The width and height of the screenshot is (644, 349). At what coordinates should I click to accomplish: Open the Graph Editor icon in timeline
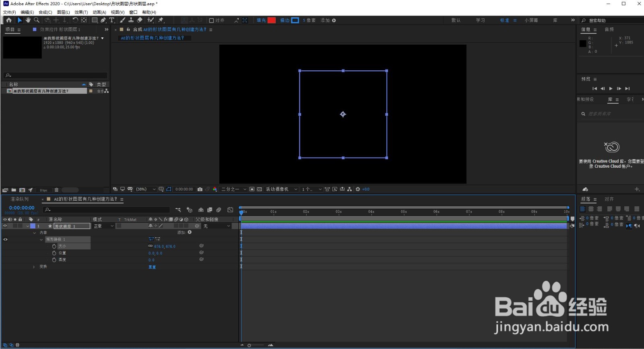click(x=230, y=210)
